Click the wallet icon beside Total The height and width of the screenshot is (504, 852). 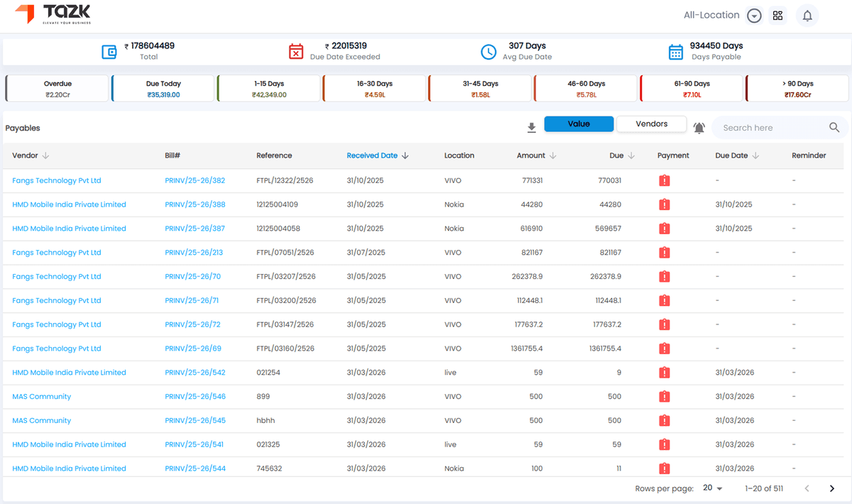pyautogui.click(x=109, y=52)
